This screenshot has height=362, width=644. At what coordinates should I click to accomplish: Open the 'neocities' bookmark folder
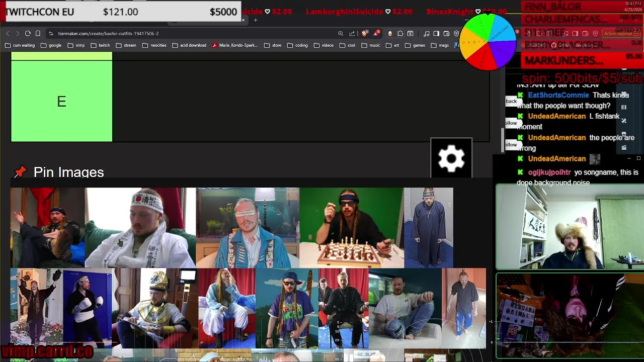coord(154,45)
